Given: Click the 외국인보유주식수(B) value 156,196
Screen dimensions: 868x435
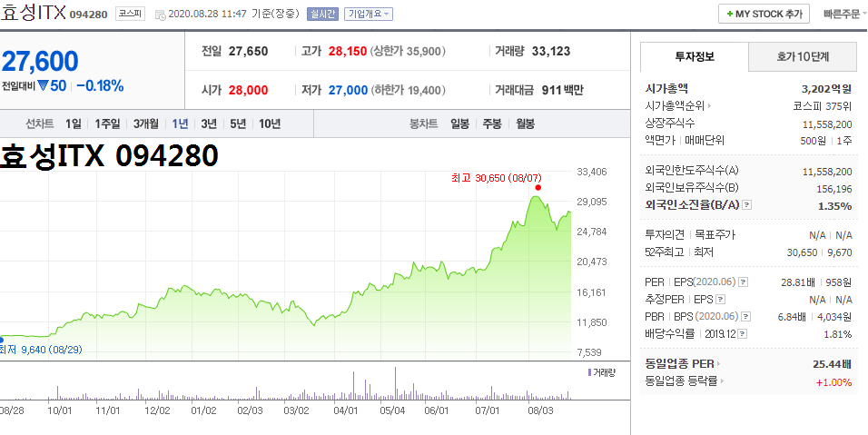Looking at the screenshot, I should pyautogui.click(x=834, y=189).
